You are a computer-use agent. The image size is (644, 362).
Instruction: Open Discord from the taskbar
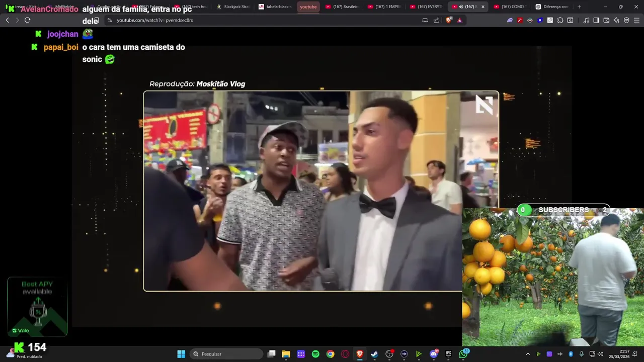click(x=434, y=354)
